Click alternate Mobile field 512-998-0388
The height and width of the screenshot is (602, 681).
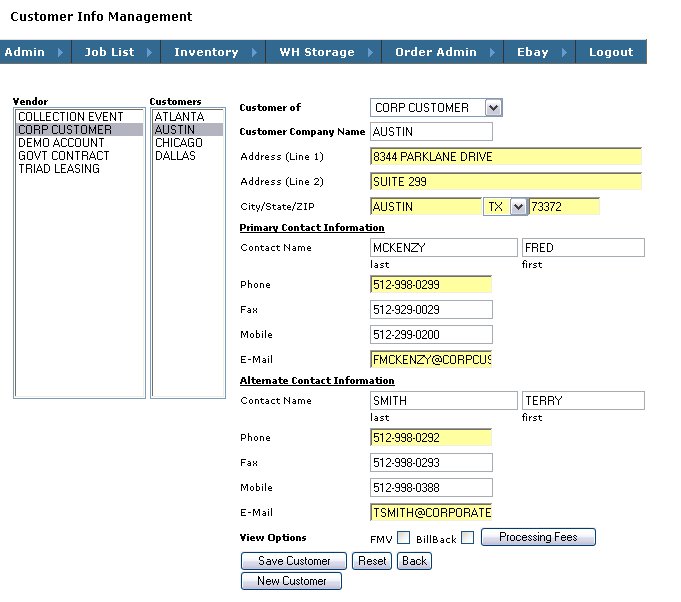pyautogui.click(x=431, y=487)
